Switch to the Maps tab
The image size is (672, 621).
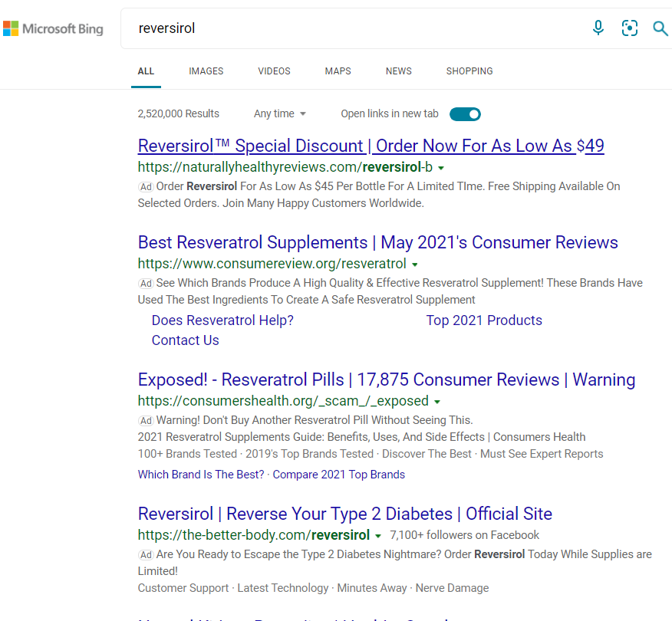(x=338, y=71)
